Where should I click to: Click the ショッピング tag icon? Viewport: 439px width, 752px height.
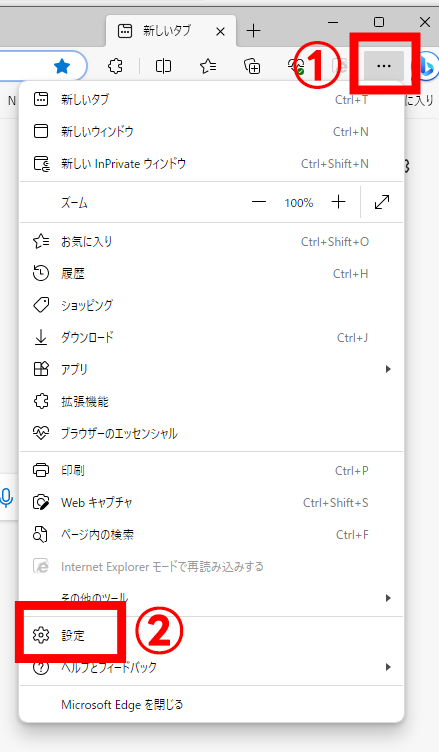tap(41, 306)
